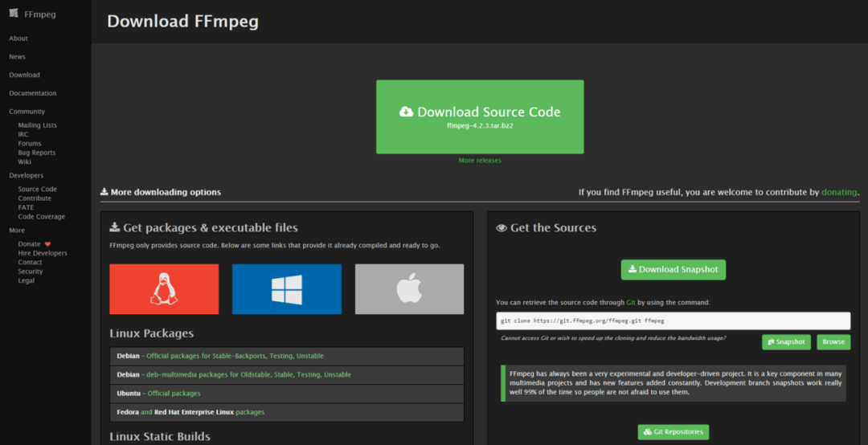868x445 pixels.
Task: Open the Community section link
Action: click(27, 111)
